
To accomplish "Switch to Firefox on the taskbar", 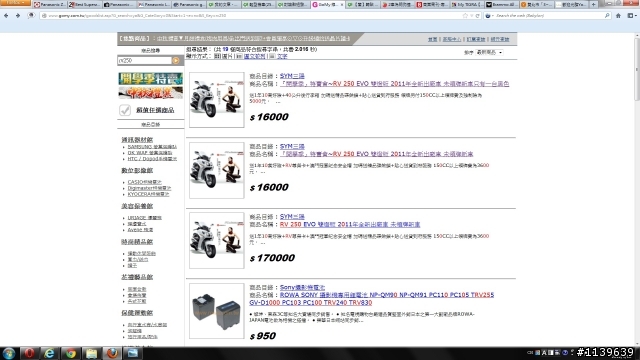I will click(x=112, y=353).
